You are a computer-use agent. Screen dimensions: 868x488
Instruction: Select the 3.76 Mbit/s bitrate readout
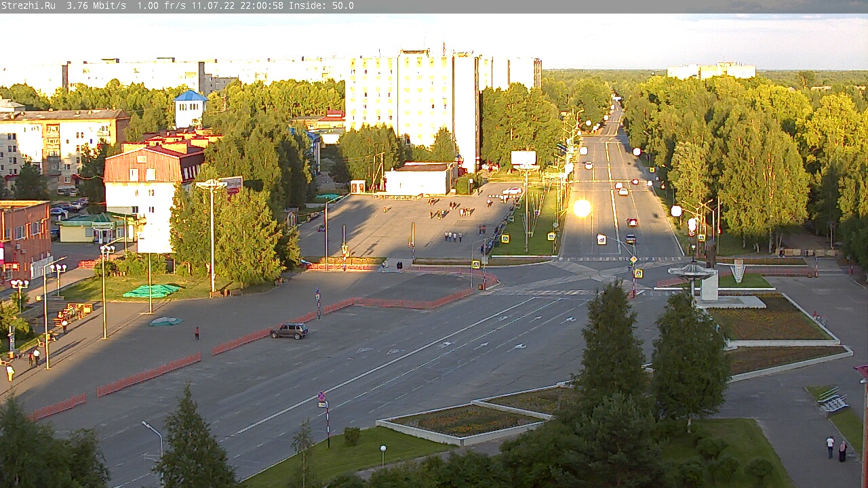[x=96, y=5]
